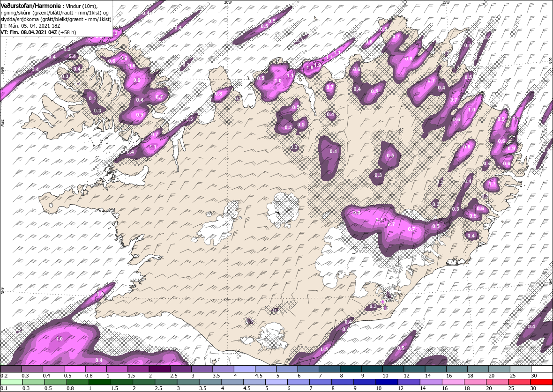The width and height of the screenshot is (553, 392).
Task: Click the '1.0' value in southwest offshore snow area
Action: 59,339
